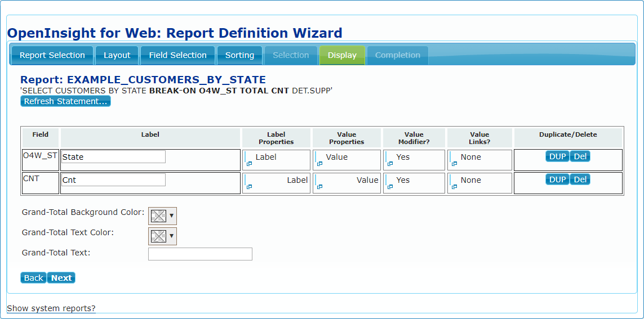Delete the CNT field row

pos(580,179)
